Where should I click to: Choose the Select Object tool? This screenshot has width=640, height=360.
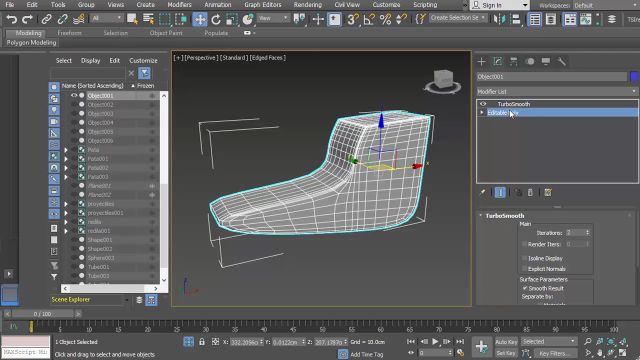pyautogui.click(x=132, y=19)
